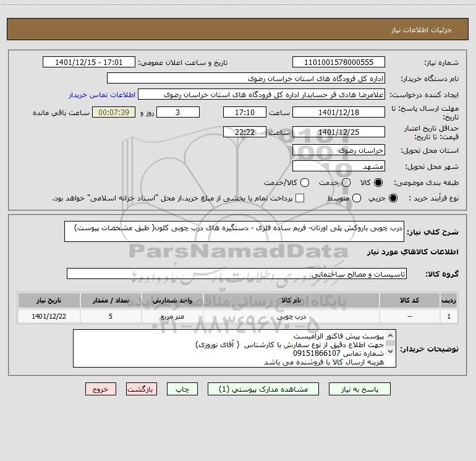The width and height of the screenshot is (476, 461).
Task: Click the پیوست پیش فاکتور الزامیست note line
Action: pos(339,337)
